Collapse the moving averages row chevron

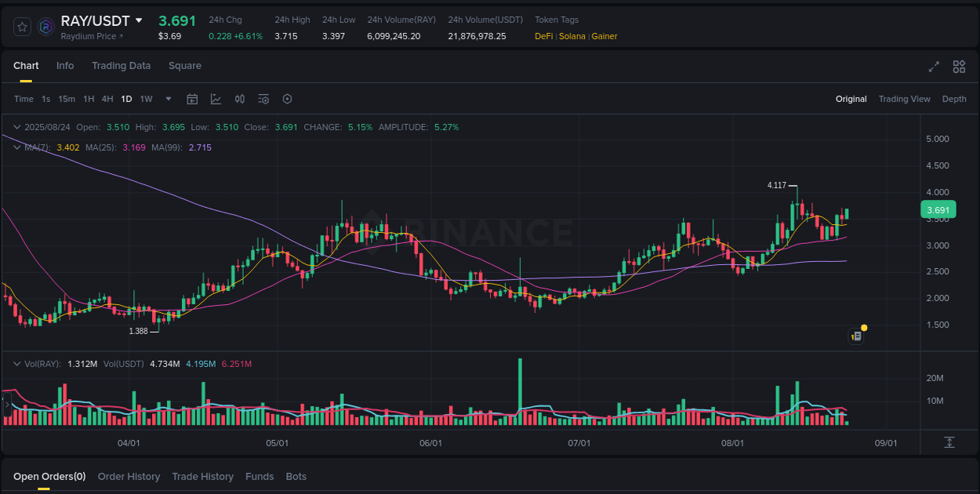16,147
